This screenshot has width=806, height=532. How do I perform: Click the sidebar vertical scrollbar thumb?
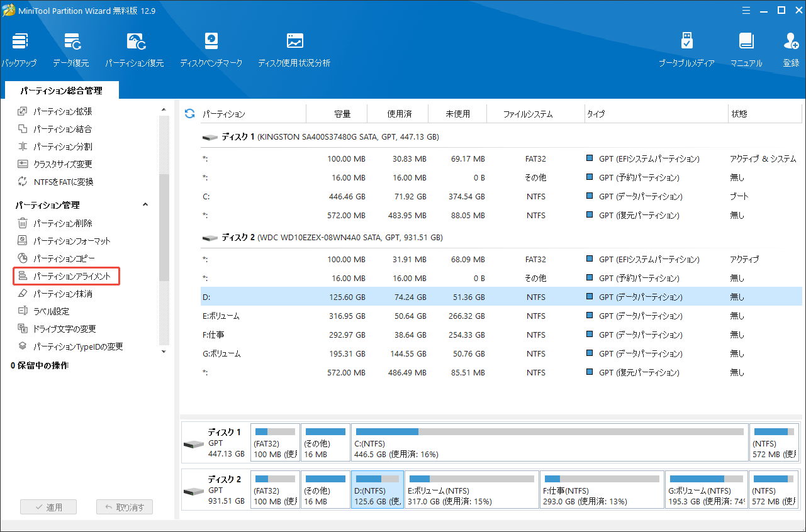(164, 226)
